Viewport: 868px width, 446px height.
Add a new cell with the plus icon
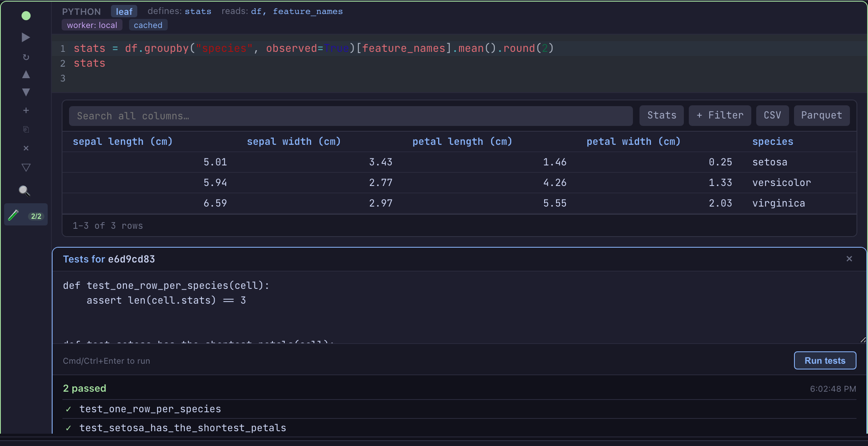click(x=26, y=110)
